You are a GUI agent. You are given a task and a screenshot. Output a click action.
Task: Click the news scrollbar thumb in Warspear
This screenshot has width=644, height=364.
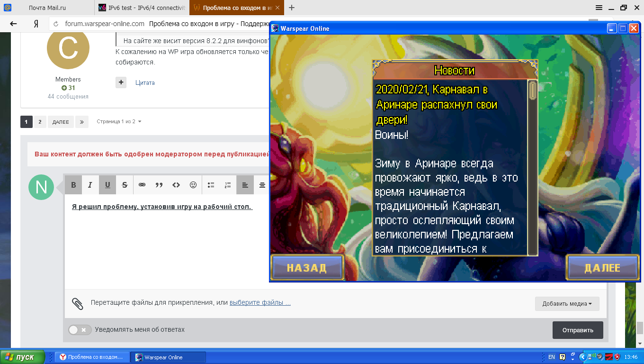click(x=533, y=91)
